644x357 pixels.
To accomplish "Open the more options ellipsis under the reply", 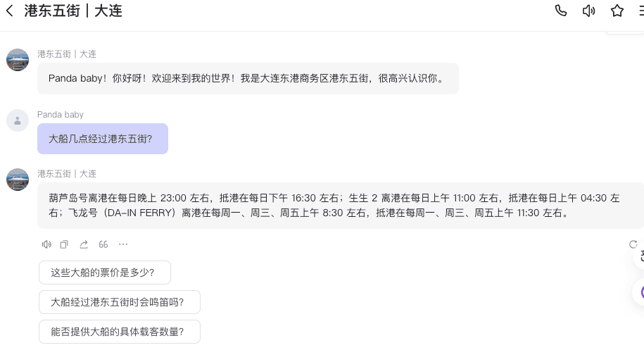I will (123, 244).
